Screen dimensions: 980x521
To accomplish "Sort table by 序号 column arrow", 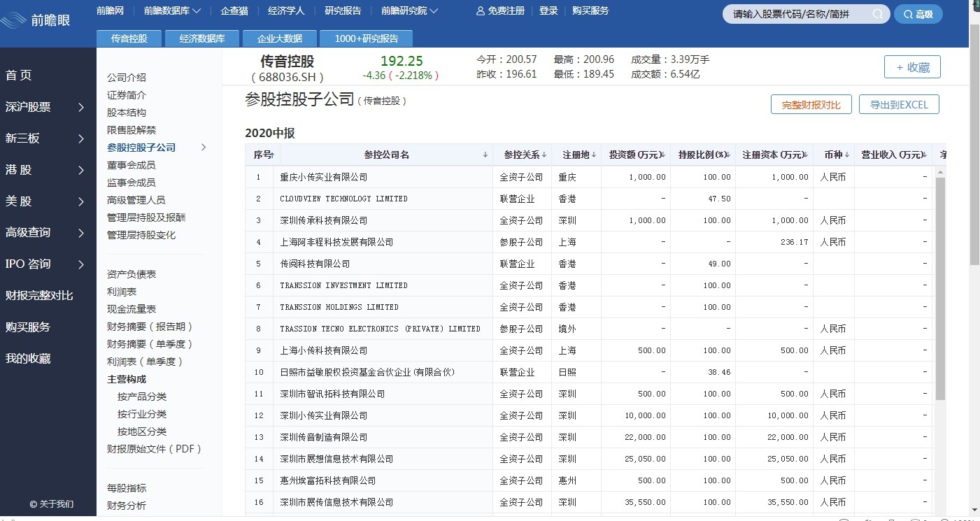I will tap(273, 155).
